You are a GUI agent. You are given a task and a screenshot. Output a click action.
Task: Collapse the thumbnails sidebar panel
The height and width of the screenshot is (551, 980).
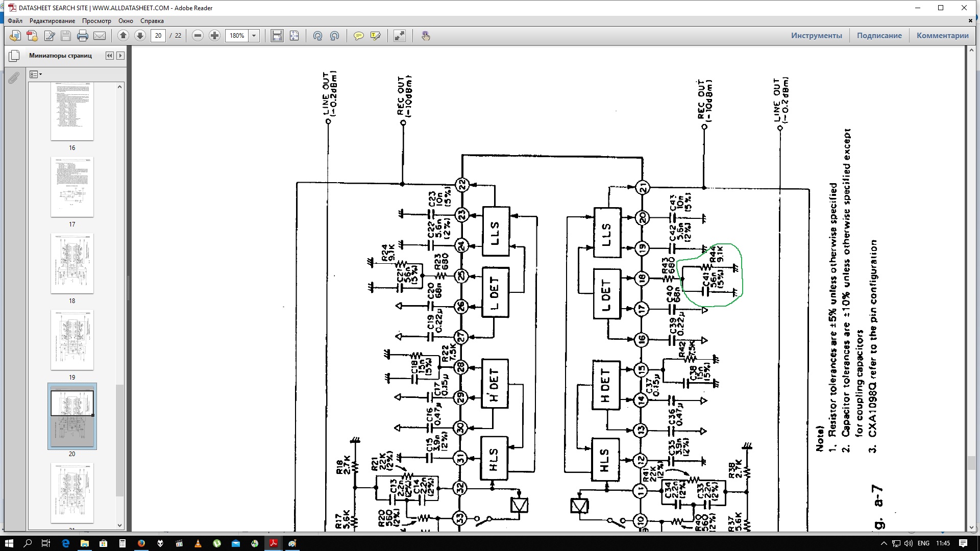point(109,56)
